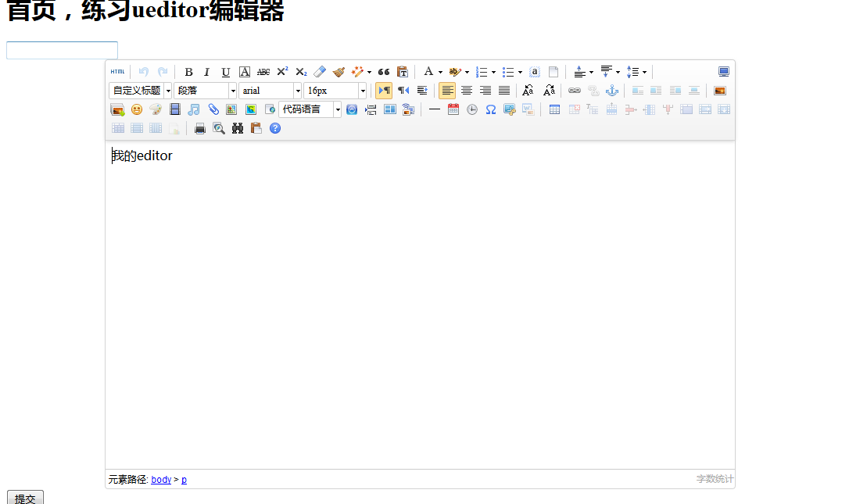
Task: Attach a file with paperclip icon
Action: (213, 109)
